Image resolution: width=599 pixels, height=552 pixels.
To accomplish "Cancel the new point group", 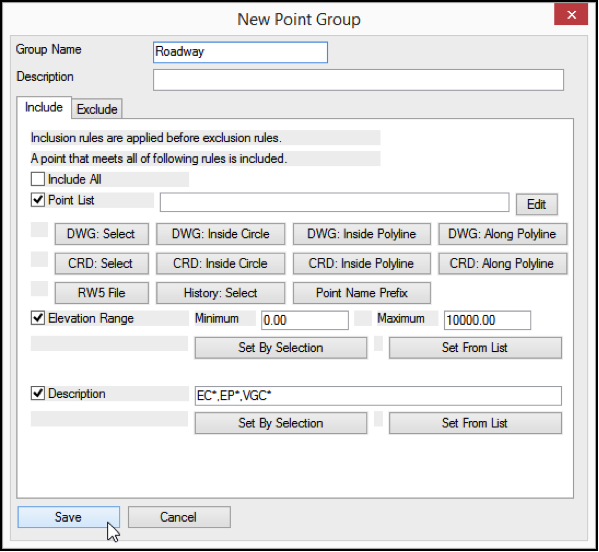I will tap(179, 517).
